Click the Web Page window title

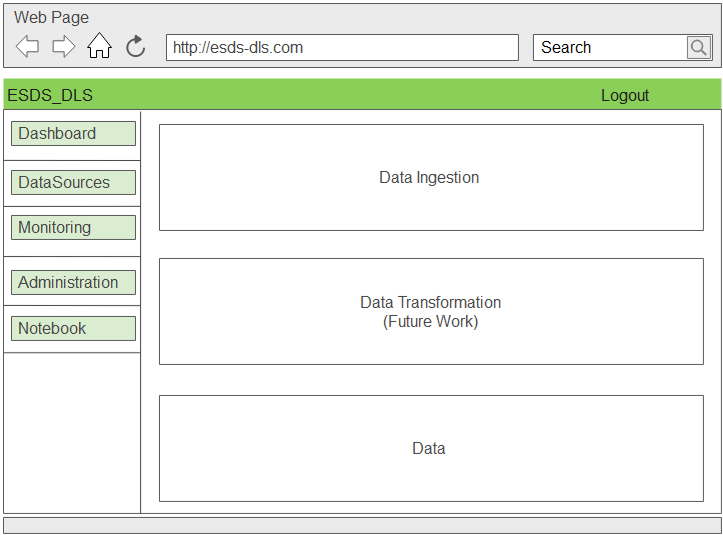click(x=51, y=17)
